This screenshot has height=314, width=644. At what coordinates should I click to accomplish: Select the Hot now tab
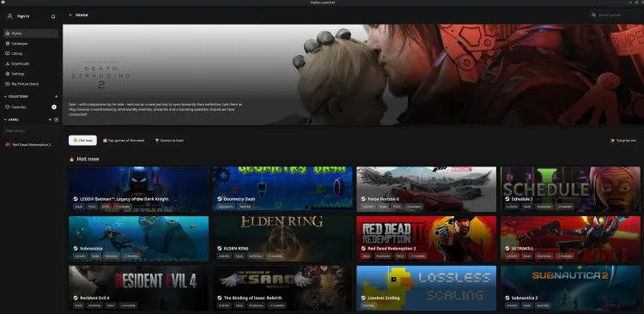[82, 141]
